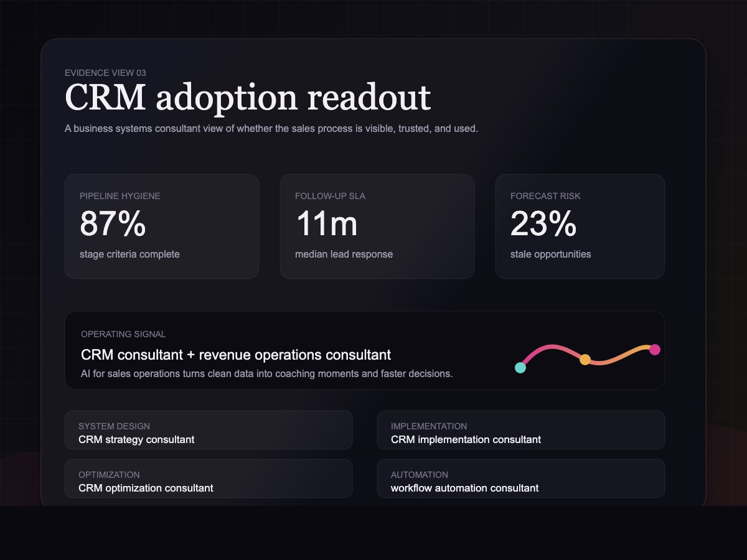
Task: Click the "FOLLOW-UP SLA" card label
Action: (330, 196)
